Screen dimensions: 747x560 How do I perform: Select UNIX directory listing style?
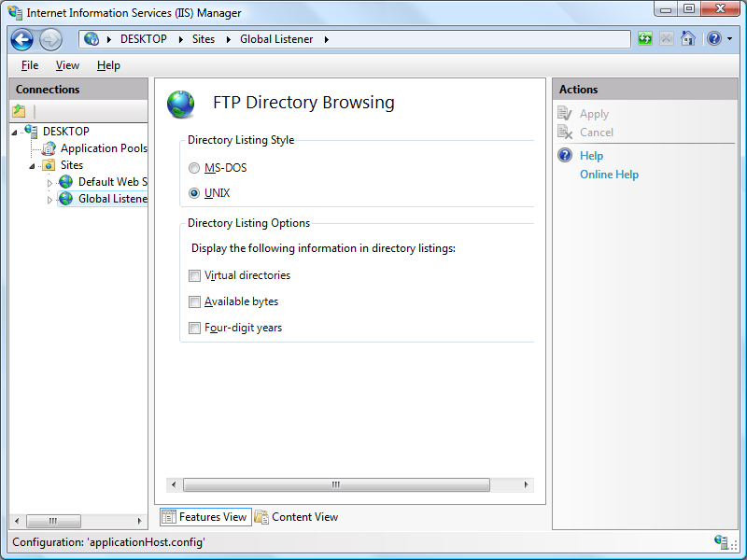pyautogui.click(x=194, y=193)
